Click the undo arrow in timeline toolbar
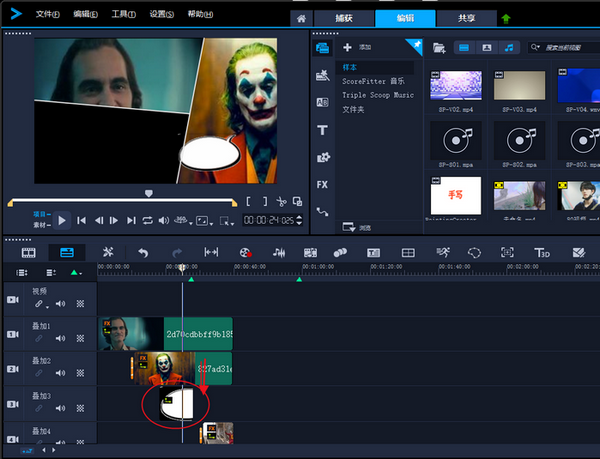600x459 pixels. pos(143,253)
